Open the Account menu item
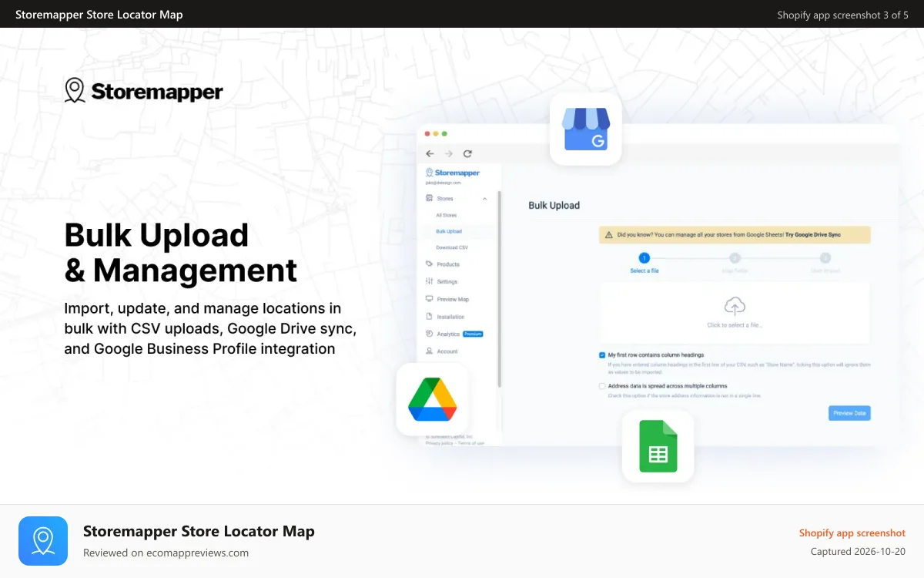The image size is (924, 578). coord(447,351)
